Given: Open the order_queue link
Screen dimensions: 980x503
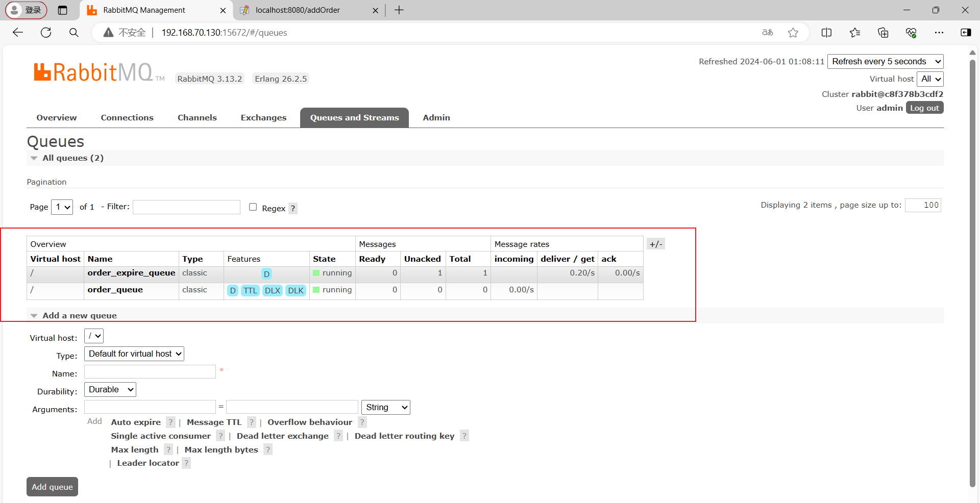Looking at the screenshot, I should click(x=115, y=290).
